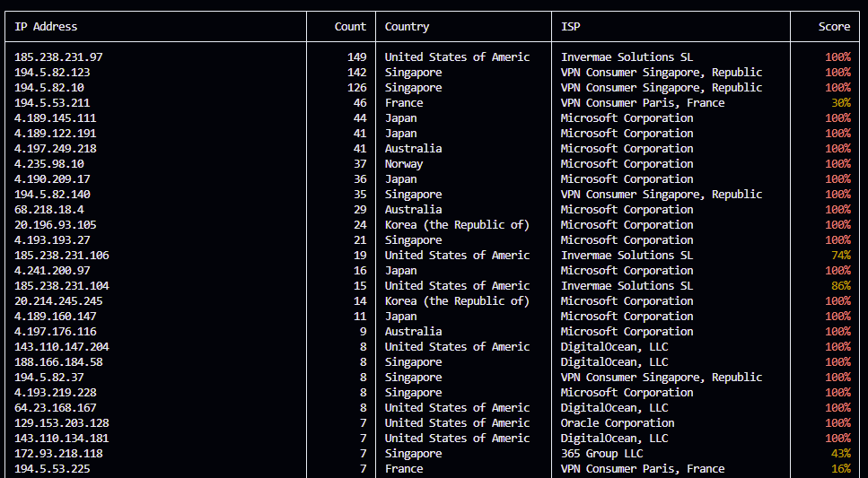Select IP address 4.190.209.17
868x478 pixels.
(52, 179)
